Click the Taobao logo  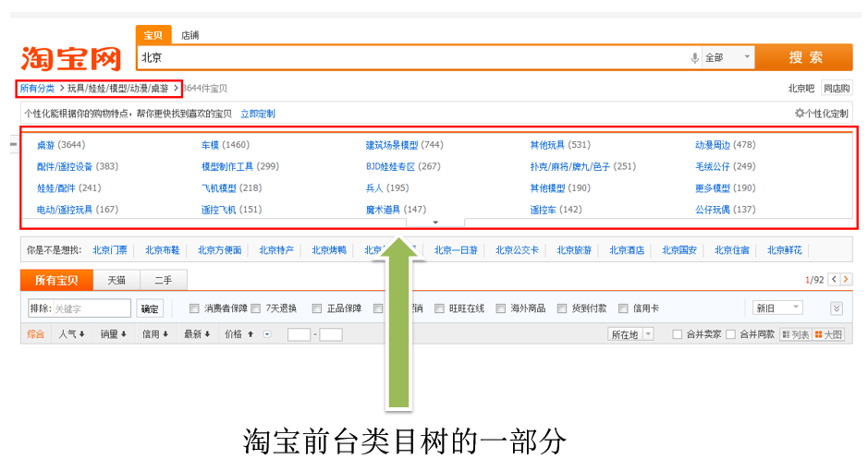point(71,58)
